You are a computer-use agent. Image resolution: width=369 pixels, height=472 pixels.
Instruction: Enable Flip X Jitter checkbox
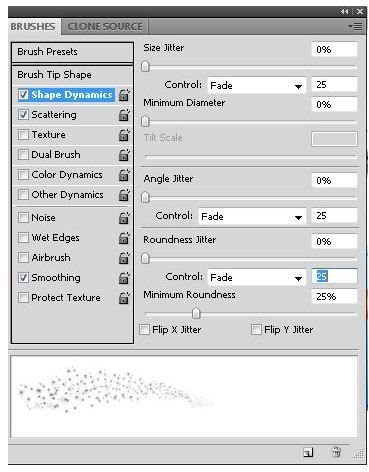(144, 329)
